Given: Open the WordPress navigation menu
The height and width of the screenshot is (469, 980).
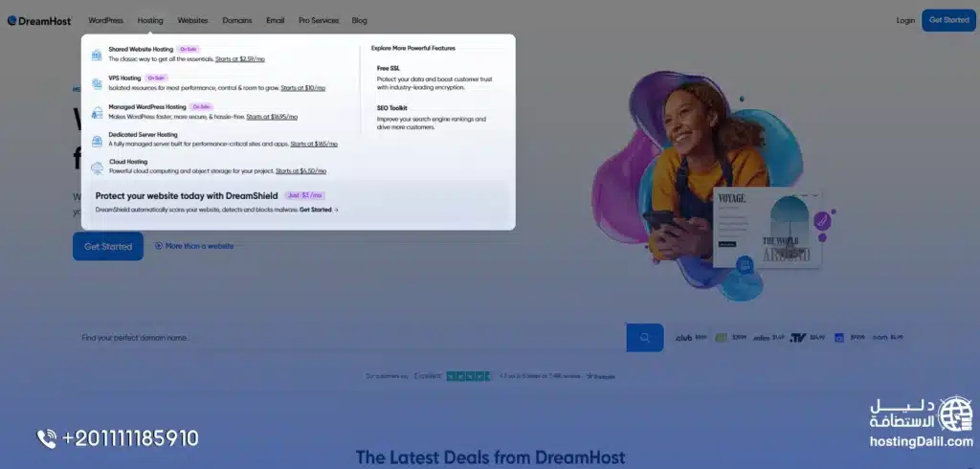Looking at the screenshot, I should click(105, 20).
